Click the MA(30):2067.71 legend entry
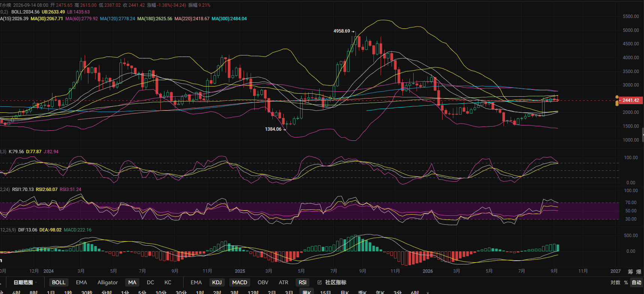The width and height of the screenshot is (644, 294). click(x=47, y=19)
